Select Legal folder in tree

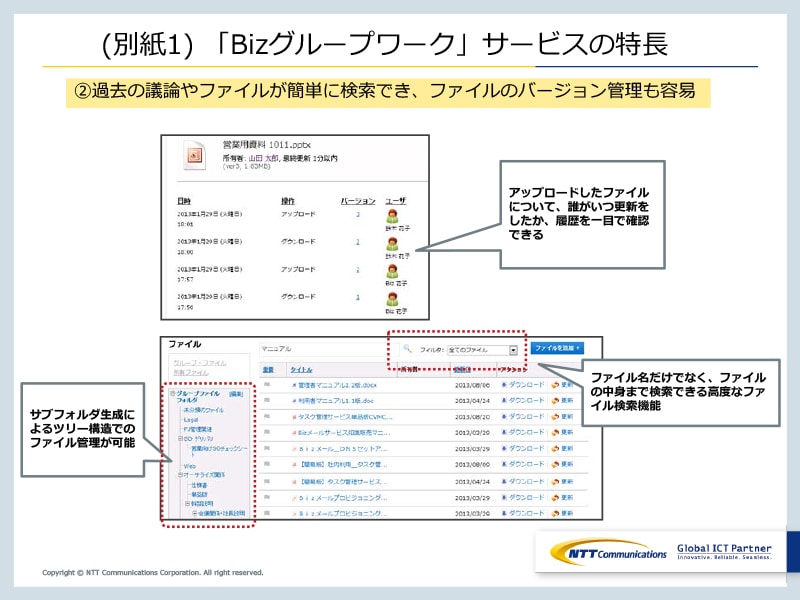point(190,419)
